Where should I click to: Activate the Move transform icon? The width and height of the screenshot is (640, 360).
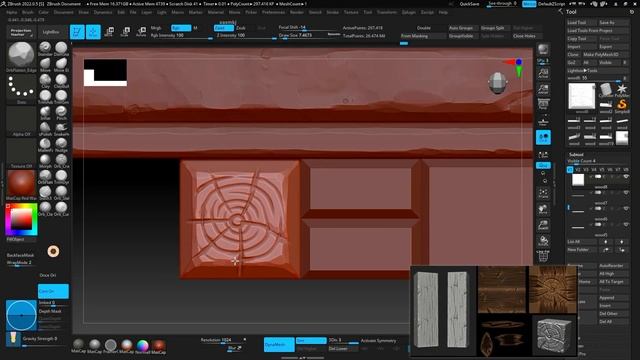[x=109, y=32]
